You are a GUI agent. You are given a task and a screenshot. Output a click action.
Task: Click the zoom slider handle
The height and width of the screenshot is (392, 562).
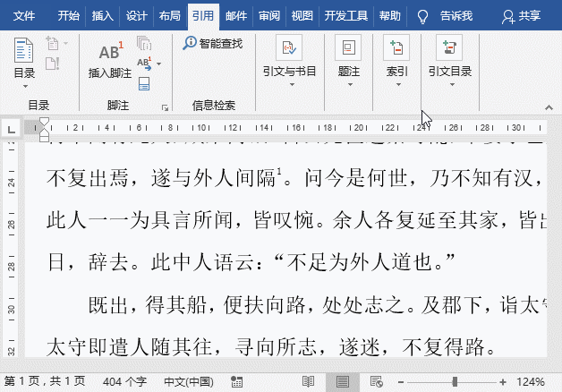[455, 382]
